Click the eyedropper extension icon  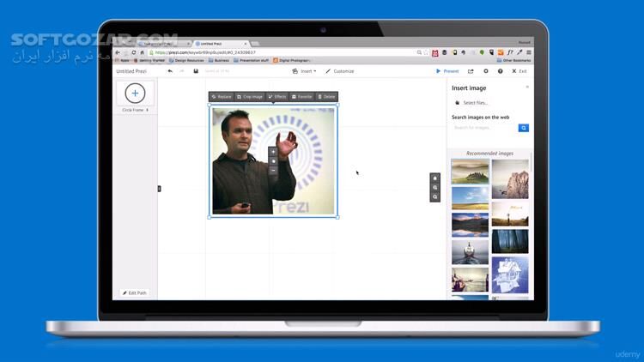[x=519, y=52]
